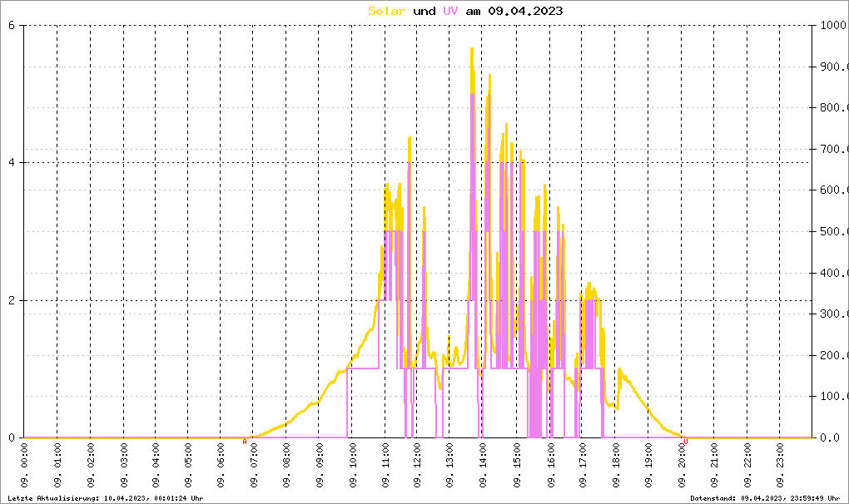
Task: Click the left axis value 6
Action: (x=12, y=25)
